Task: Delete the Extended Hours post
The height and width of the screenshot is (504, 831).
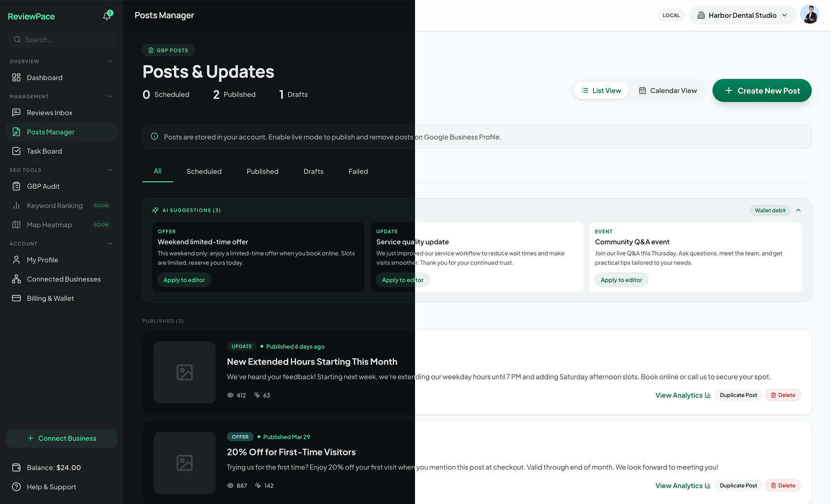Action: click(783, 395)
